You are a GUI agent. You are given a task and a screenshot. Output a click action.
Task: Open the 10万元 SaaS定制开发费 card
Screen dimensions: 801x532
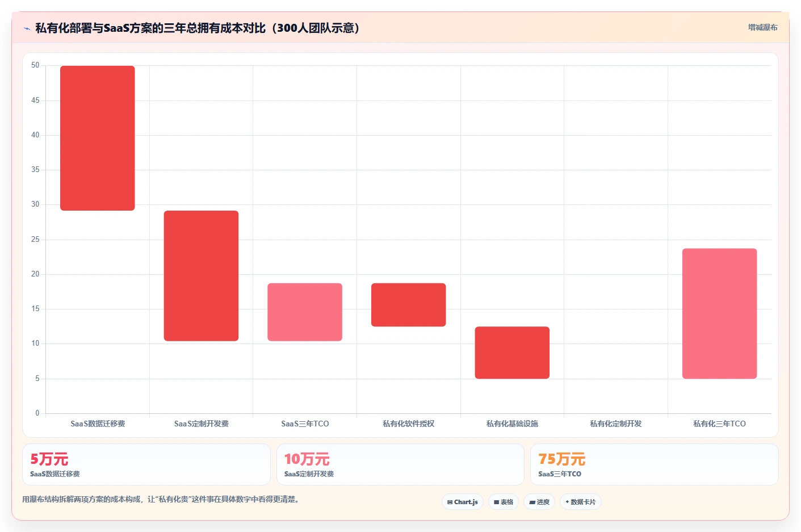[400, 464]
